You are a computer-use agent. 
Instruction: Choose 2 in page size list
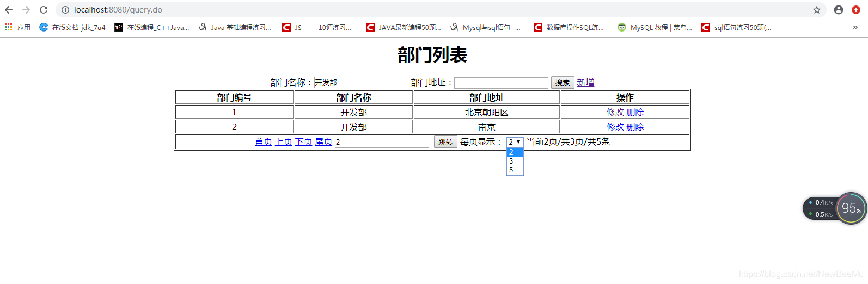click(515, 152)
